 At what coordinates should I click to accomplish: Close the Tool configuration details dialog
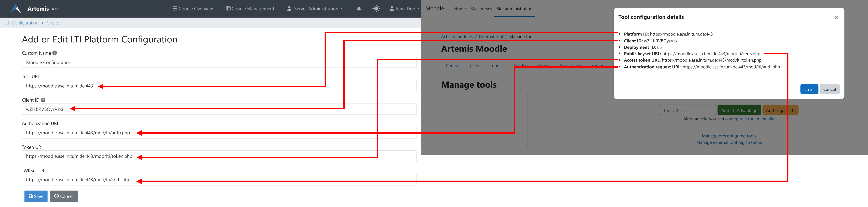tap(836, 17)
